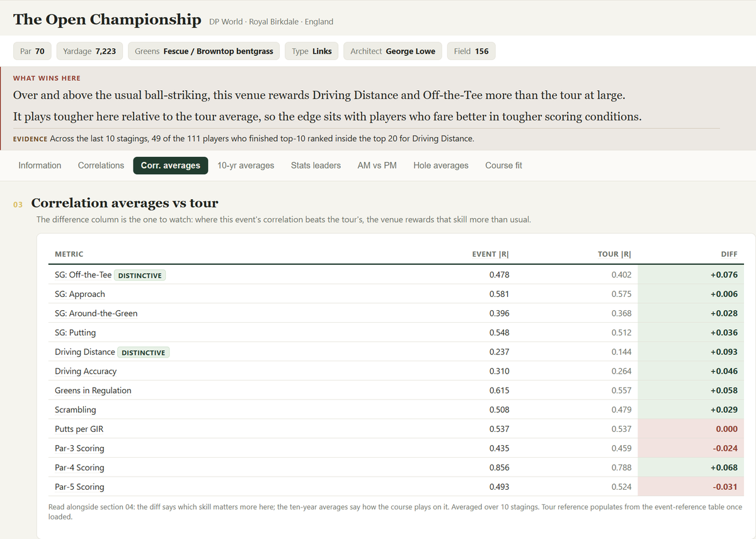Click the DP World · Royal Birkdale · England subtitle
Screen dimensions: 756x539
click(271, 21)
